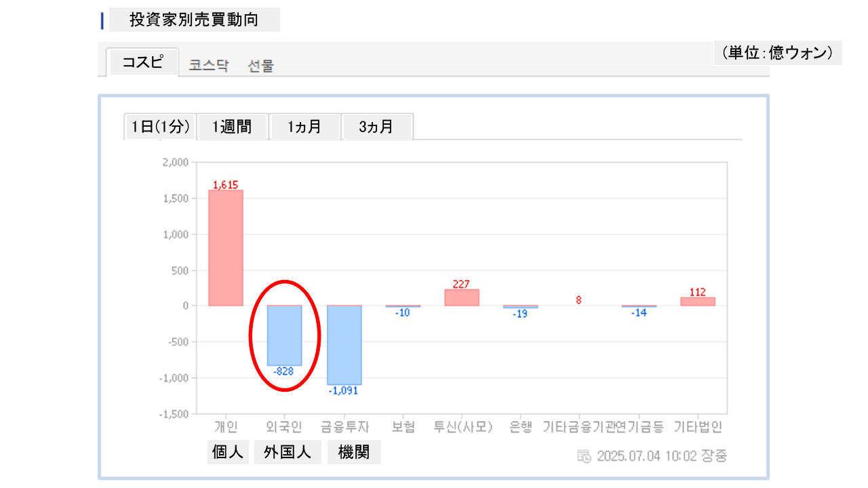Image resolution: width=868 pixels, height=488 pixels.
Task: Open the 코스닥 tab
Action: point(209,66)
